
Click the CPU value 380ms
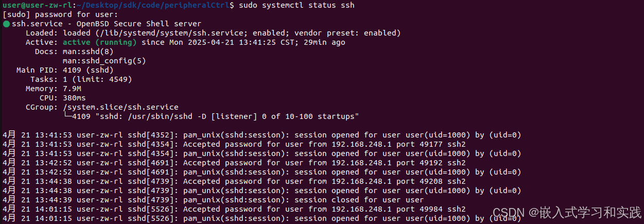[x=74, y=98]
